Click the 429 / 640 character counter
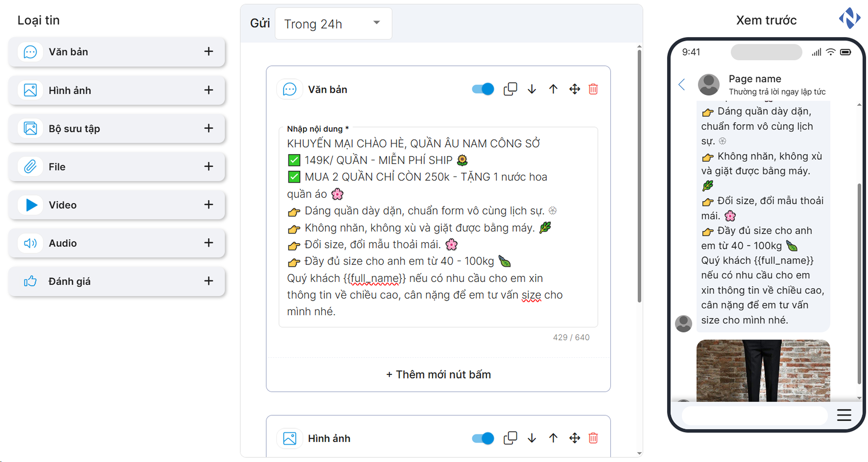Viewport: 868px width, 462px height. [x=571, y=337]
